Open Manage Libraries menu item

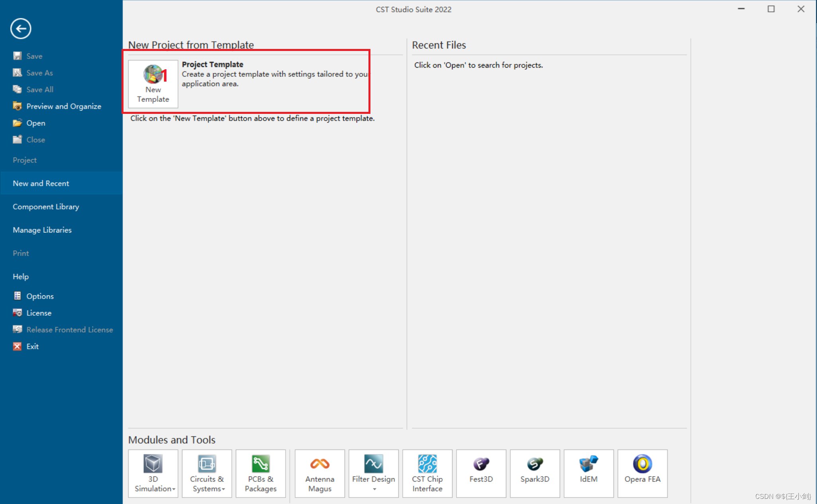click(x=42, y=230)
